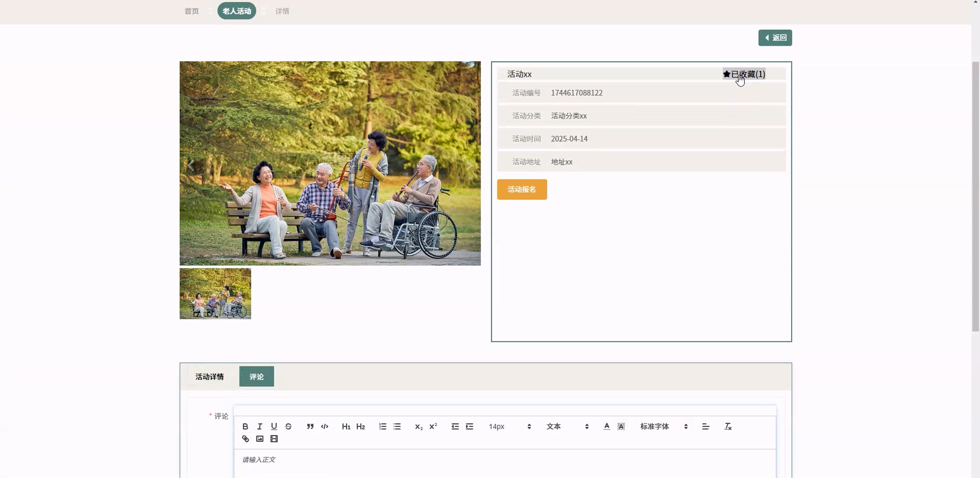Open the 文本 heading style dropdown
This screenshot has height=478, width=980.
pos(567,427)
